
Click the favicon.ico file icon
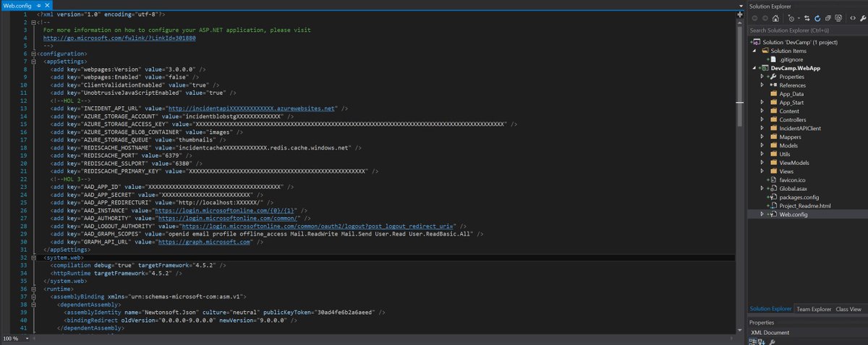click(773, 180)
